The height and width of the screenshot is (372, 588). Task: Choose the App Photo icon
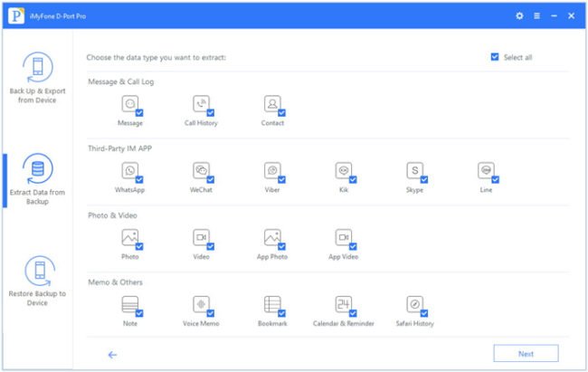[x=272, y=237]
